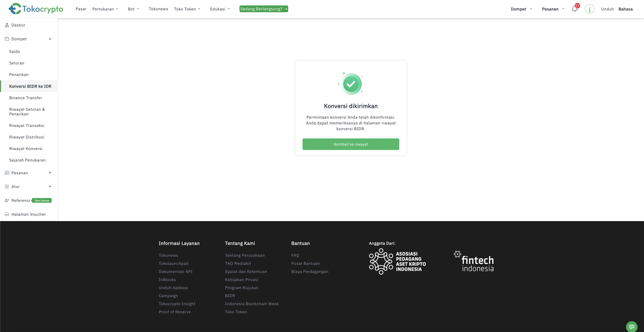Click the Pesanan orders icon in sidebar
The height and width of the screenshot is (332, 644).
click(x=7, y=173)
